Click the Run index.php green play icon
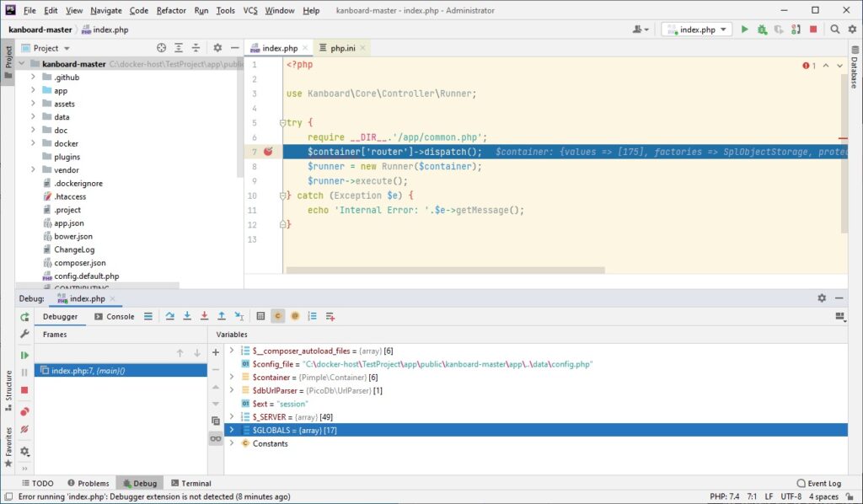 (x=745, y=29)
